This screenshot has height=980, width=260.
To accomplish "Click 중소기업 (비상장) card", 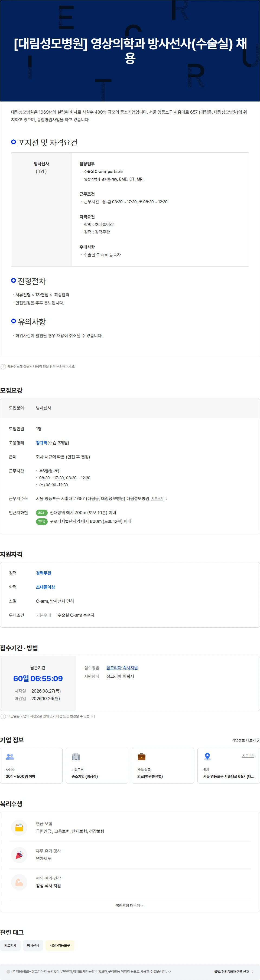I will pyautogui.click(x=97, y=765).
